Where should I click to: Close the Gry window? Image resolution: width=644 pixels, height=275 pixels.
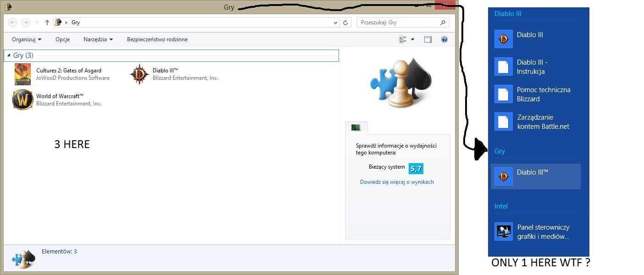point(444,5)
